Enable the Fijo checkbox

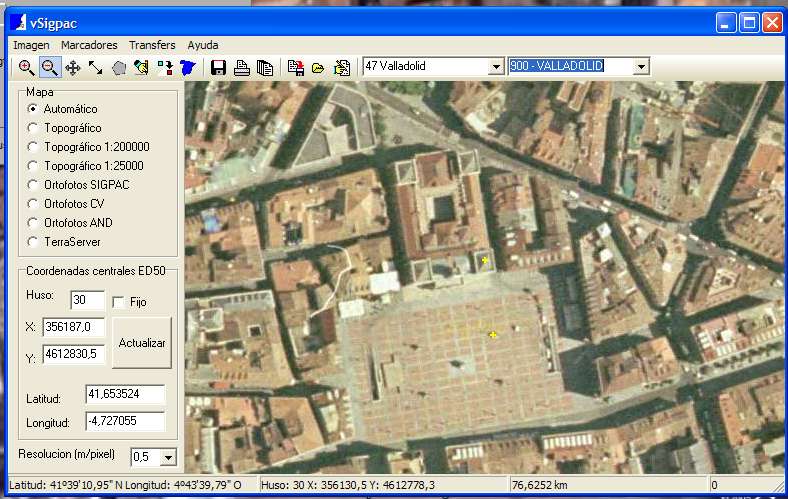click(118, 302)
